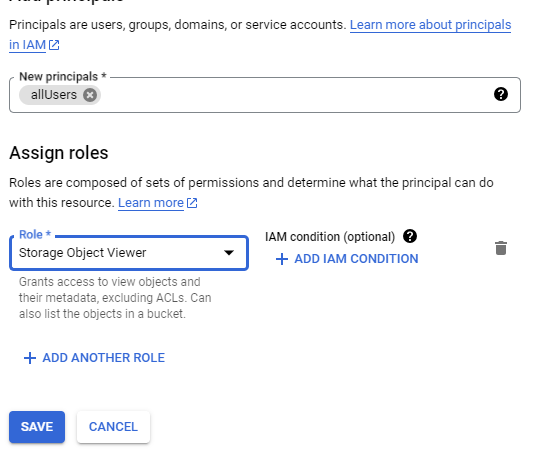
Task: Expand the Role dropdown arrow
Action: click(229, 253)
